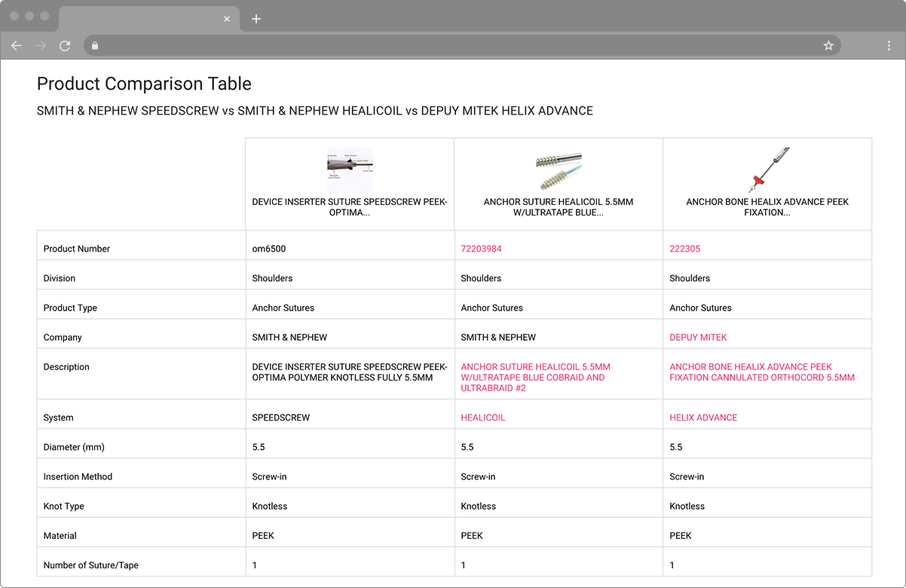Follow the DEPUY MITEK company link
This screenshot has height=588, width=906.
click(698, 338)
